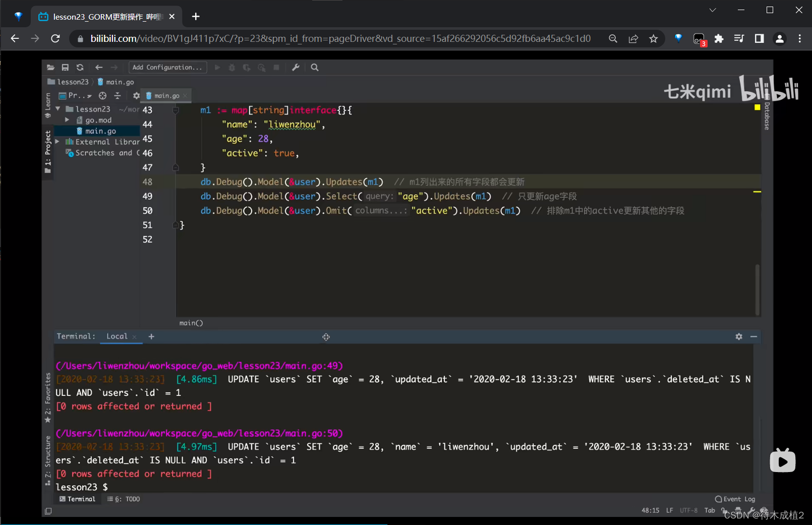The width and height of the screenshot is (812, 525).
Task: Hide the Terminal panel with the minus icon
Action: pos(753,336)
